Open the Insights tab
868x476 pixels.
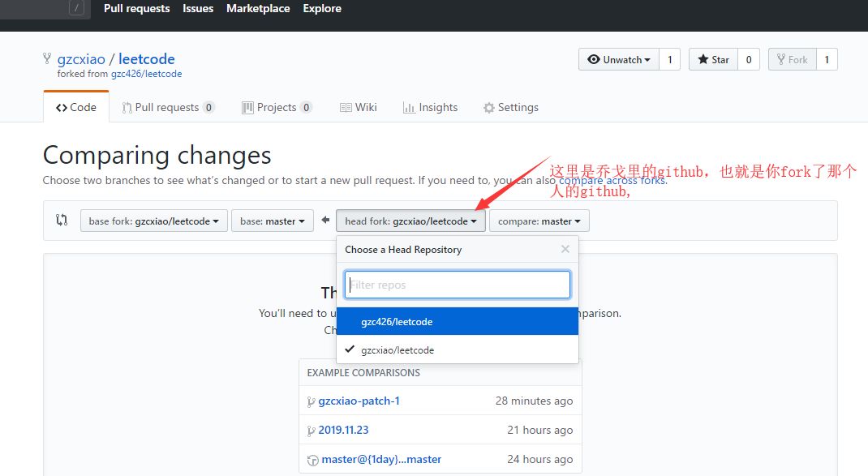click(x=430, y=107)
